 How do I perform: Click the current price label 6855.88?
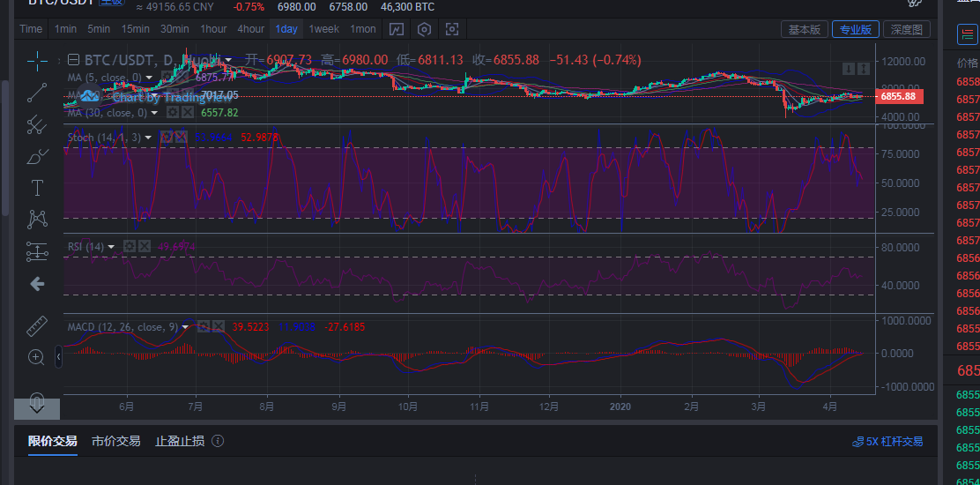pyautogui.click(x=899, y=96)
